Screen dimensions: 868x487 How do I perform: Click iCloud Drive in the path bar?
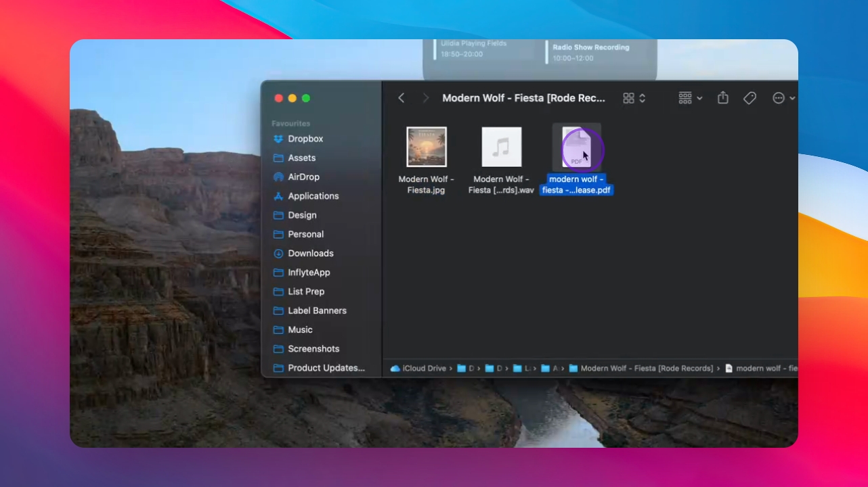pyautogui.click(x=418, y=369)
